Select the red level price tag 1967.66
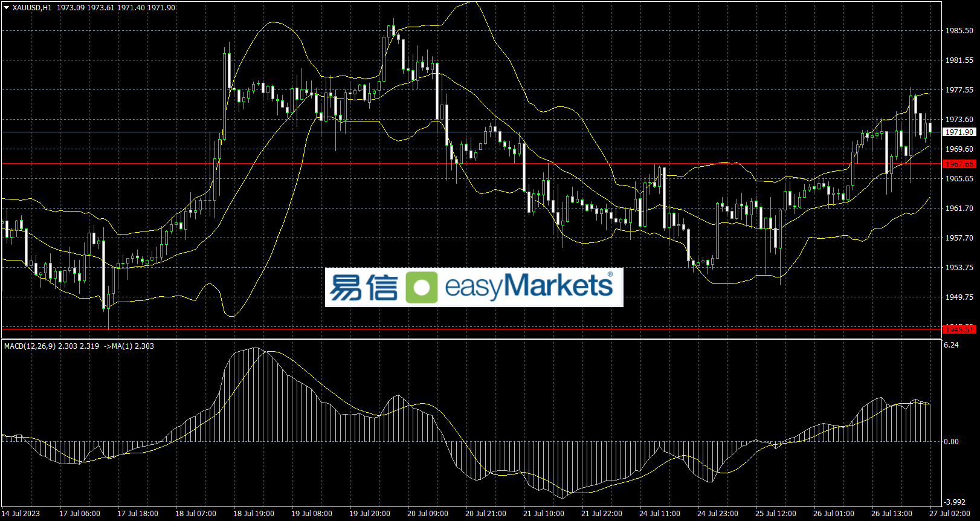Viewport: 980px width, 521px height. pyautogui.click(x=959, y=164)
